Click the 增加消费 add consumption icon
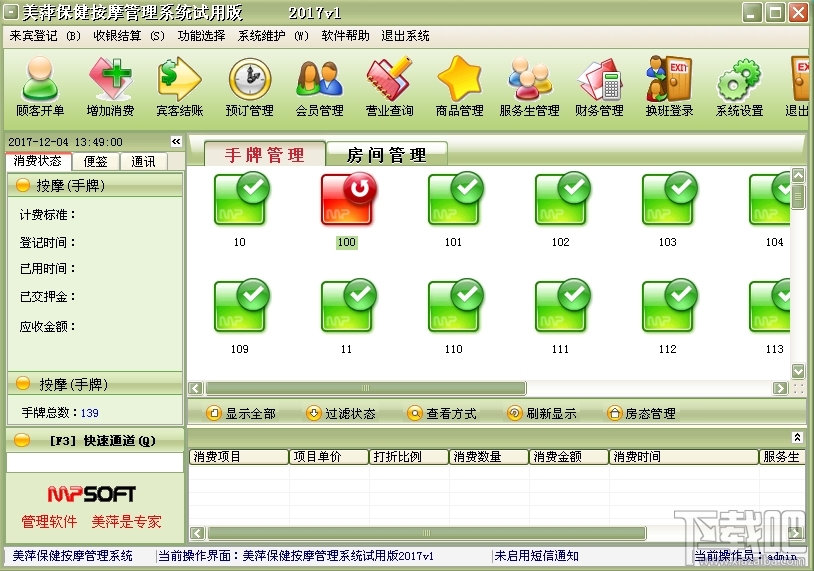This screenshot has height=571, width=814. [110, 86]
